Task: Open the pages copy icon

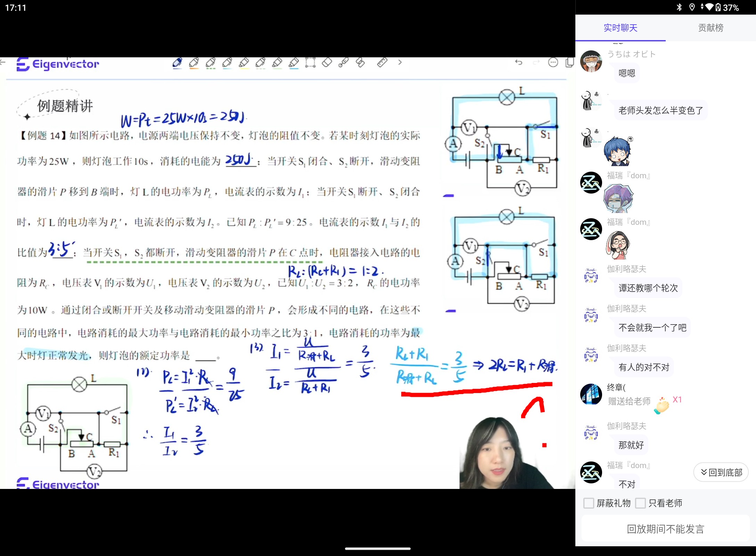Action: 569,63
